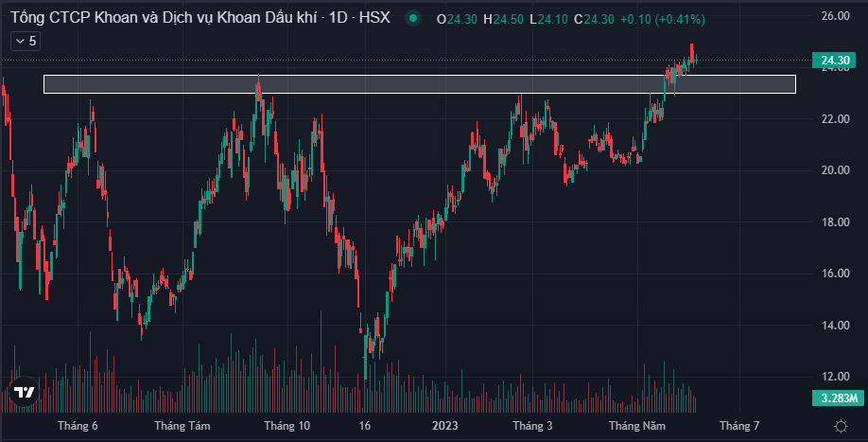Viewport: 868px width, 442px height.
Task: Click the symbol title Tổng CTCP Khoan
Action: tap(200, 18)
